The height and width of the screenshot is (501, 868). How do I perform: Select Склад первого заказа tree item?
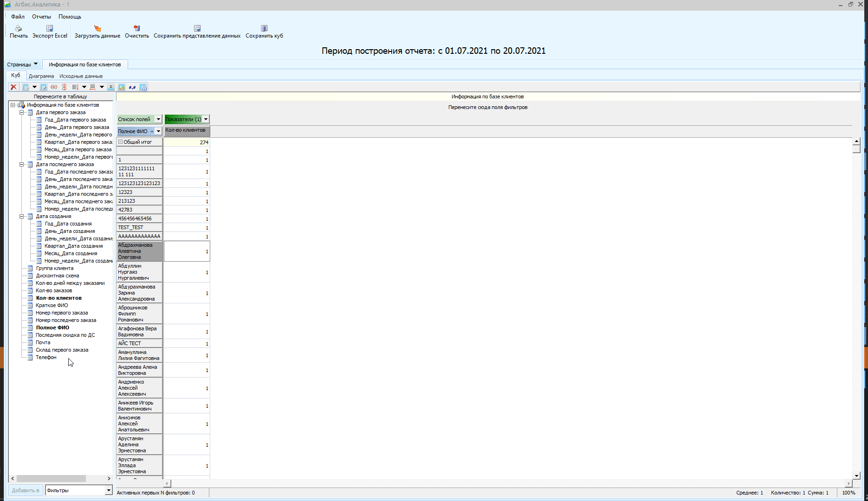(x=62, y=350)
